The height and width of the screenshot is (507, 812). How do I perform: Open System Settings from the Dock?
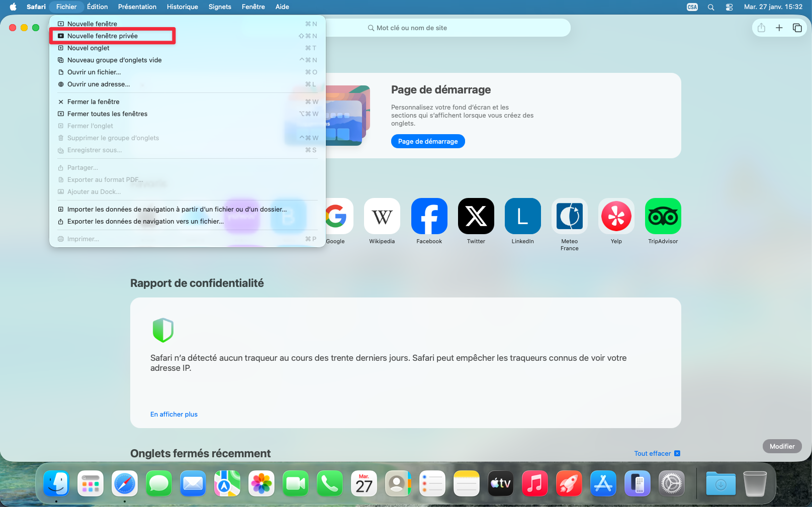pyautogui.click(x=672, y=483)
